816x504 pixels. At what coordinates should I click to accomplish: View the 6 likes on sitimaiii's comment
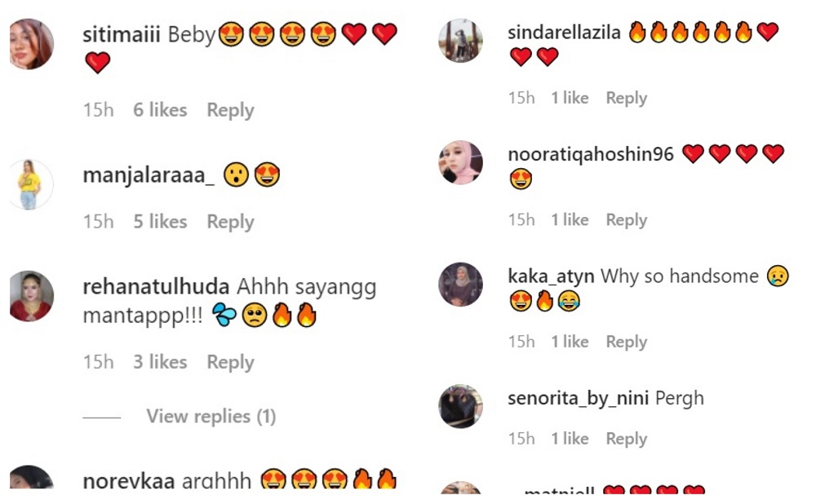[x=159, y=109]
